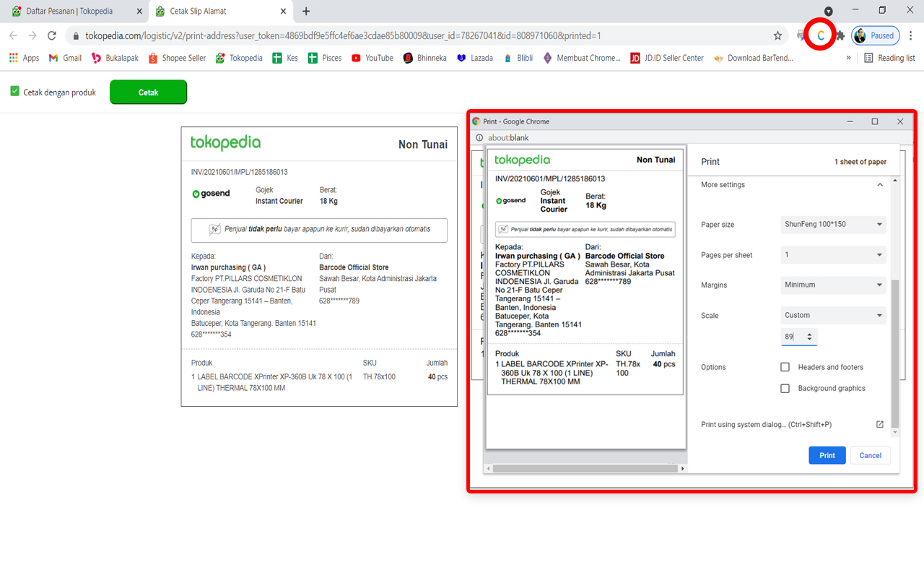Click invoice number INV/20210601/MPL/1285186013 on page
Screen dimensions: 924x578
(240, 172)
